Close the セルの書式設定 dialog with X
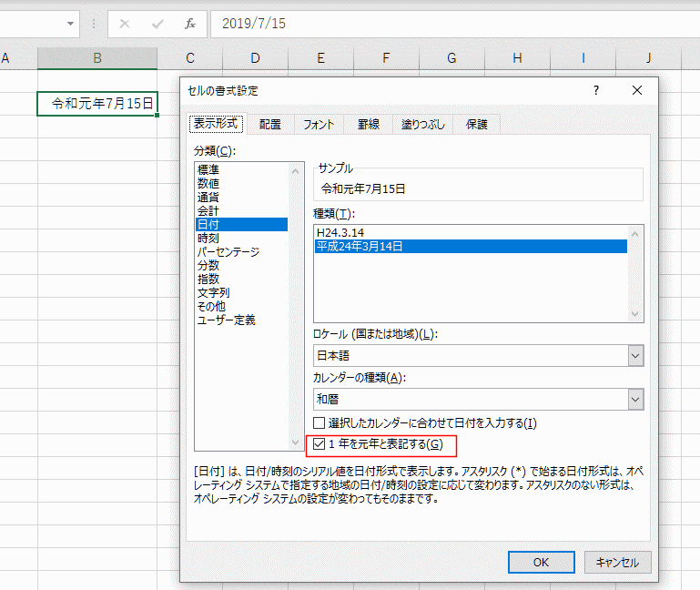The width and height of the screenshot is (700, 590). [637, 90]
